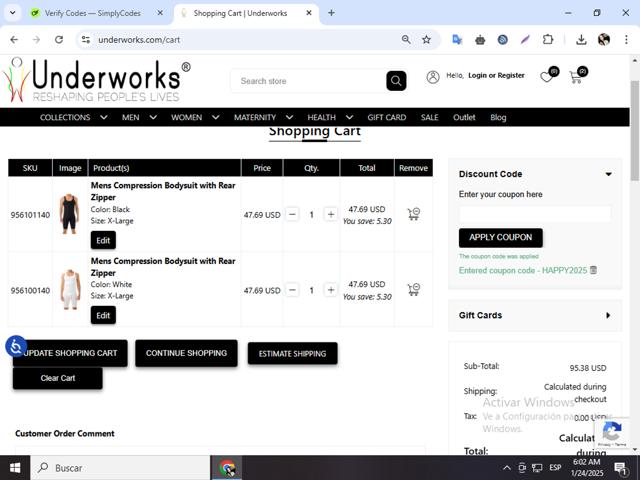Click Chrome icon in the taskbar
640x480 pixels.
pos(227,468)
